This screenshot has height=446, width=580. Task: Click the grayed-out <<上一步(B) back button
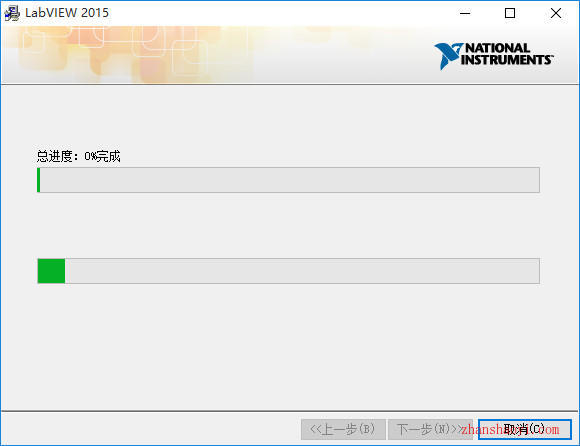coord(343,429)
